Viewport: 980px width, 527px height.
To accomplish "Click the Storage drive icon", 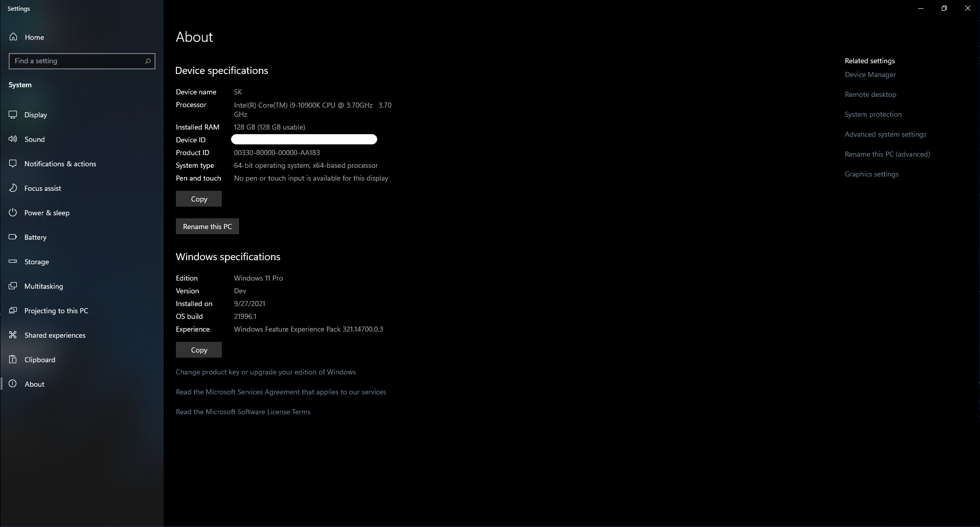I will [x=13, y=262].
